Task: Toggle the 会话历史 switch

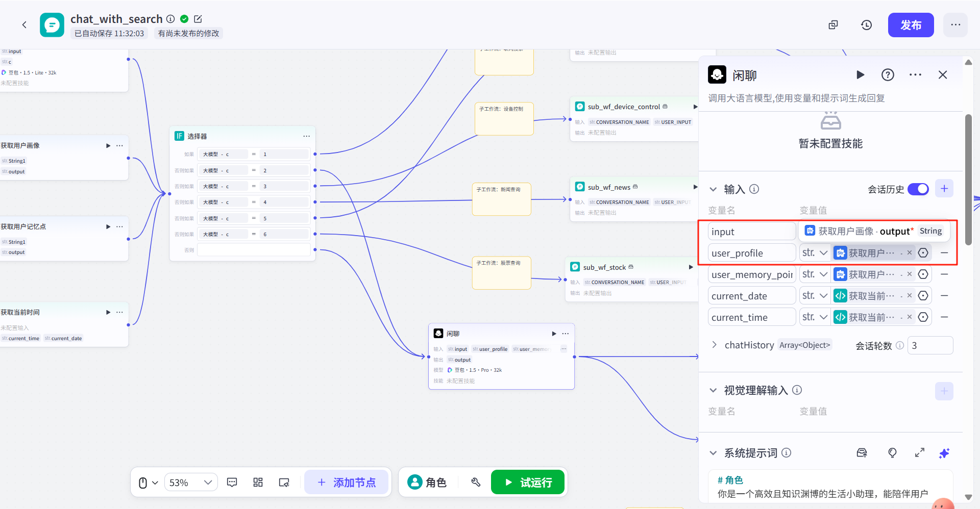Action: (x=918, y=189)
